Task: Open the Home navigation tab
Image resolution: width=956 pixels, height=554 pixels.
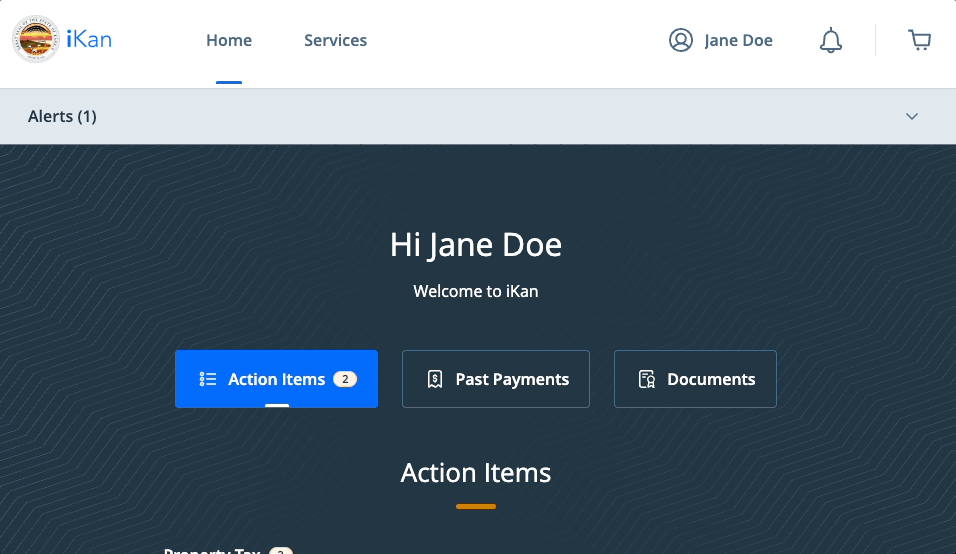Action: [x=229, y=41]
